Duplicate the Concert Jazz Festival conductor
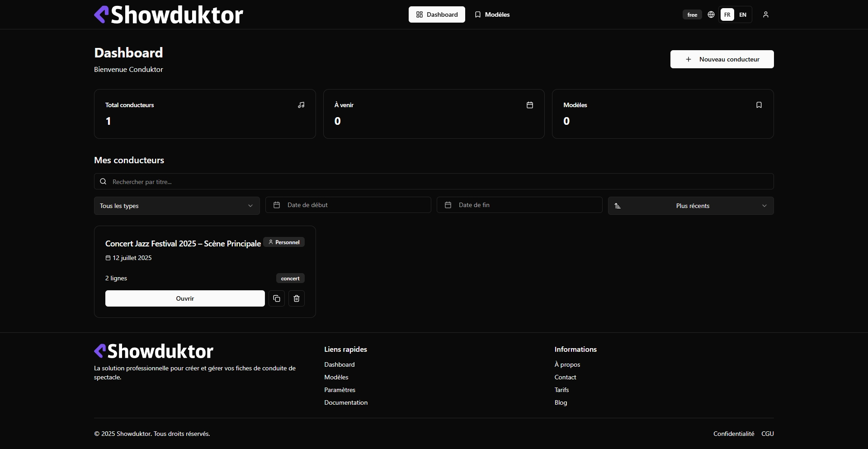Image resolution: width=868 pixels, height=449 pixels. [277, 298]
